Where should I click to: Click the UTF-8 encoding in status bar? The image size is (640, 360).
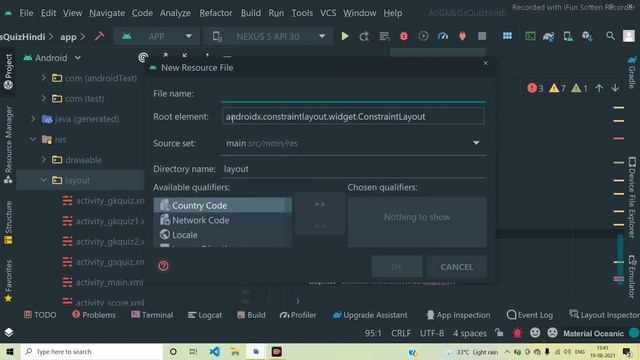click(x=431, y=333)
